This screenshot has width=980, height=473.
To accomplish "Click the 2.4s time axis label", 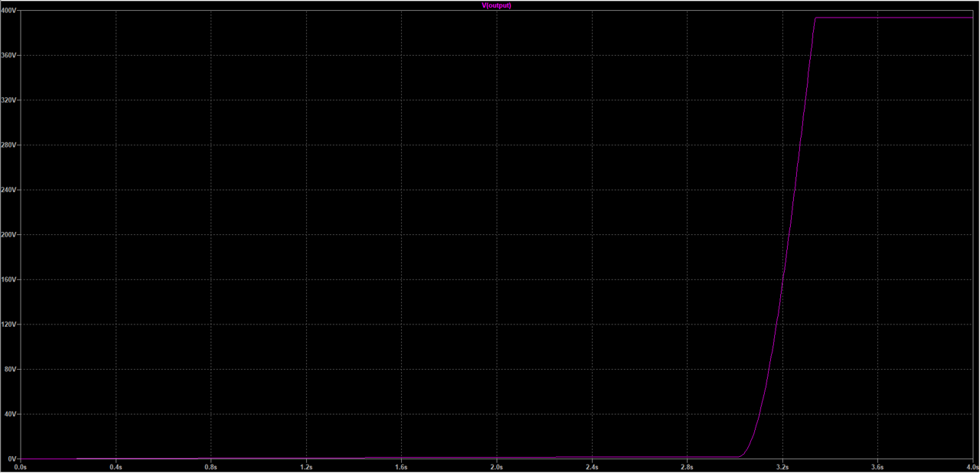I will [592, 467].
